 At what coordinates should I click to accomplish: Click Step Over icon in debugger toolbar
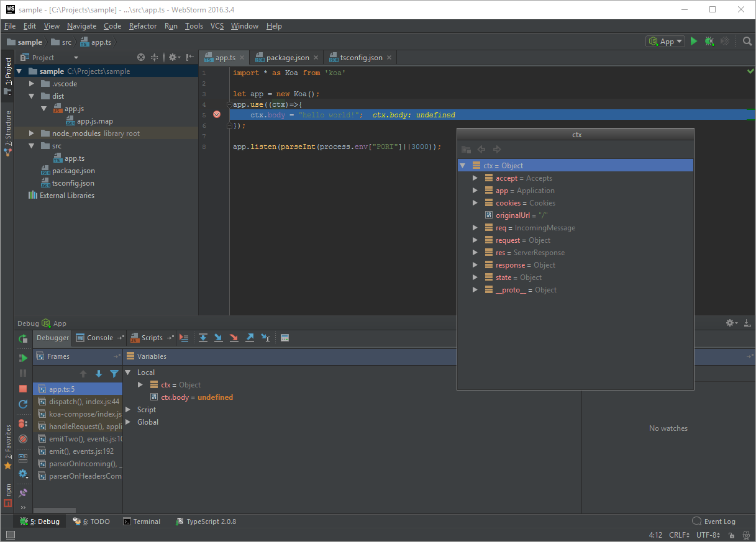click(203, 338)
